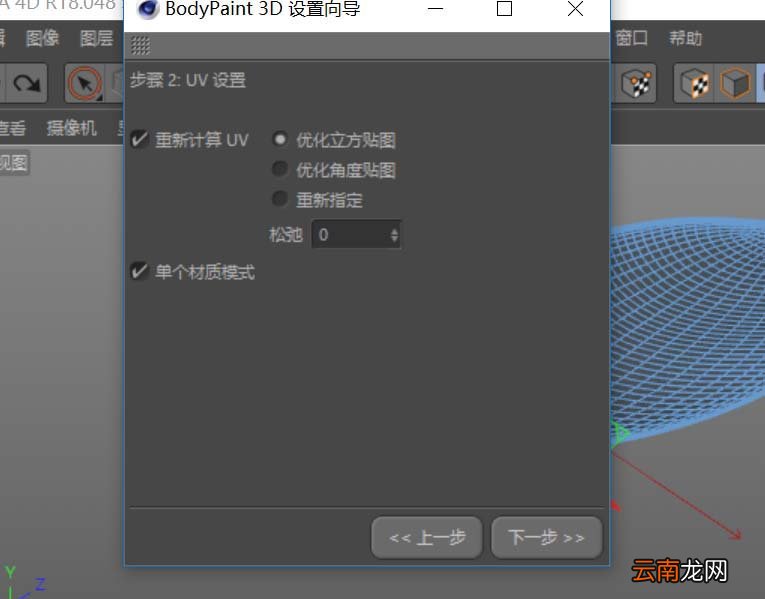Screen dimensions: 765x599
Task: Open the 帮助 menu
Action: [685, 38]
